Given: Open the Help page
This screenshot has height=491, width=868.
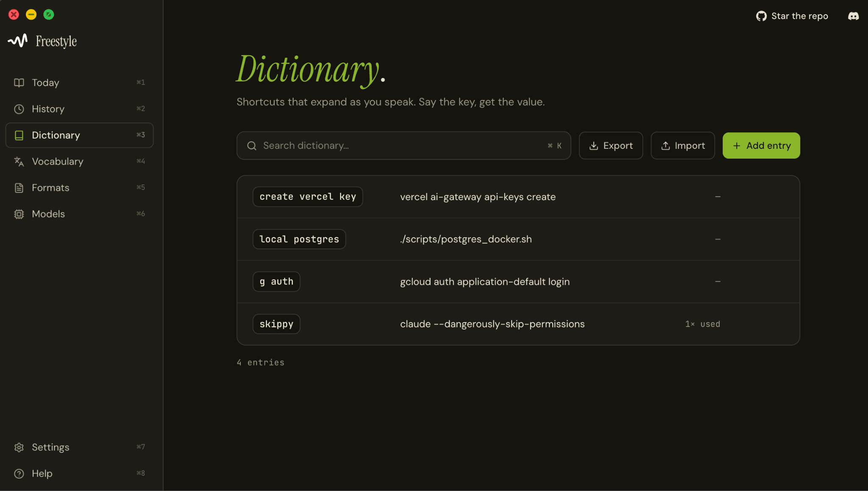Looking at the screenshot, I should pos(79,474).
